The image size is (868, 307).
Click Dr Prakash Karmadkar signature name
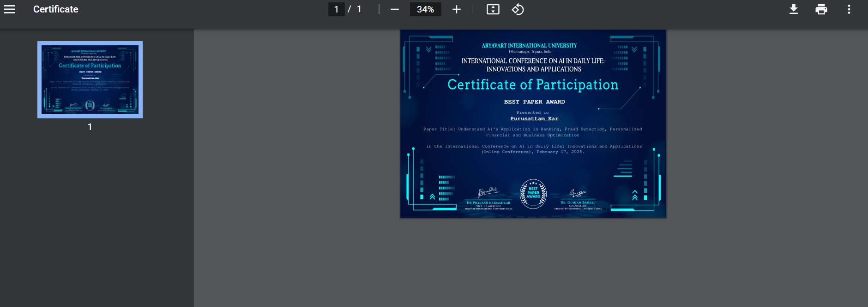coord(488,203)
